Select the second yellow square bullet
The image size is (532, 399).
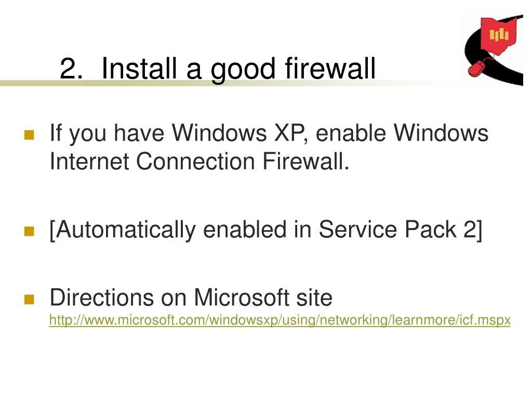(29, 231)
